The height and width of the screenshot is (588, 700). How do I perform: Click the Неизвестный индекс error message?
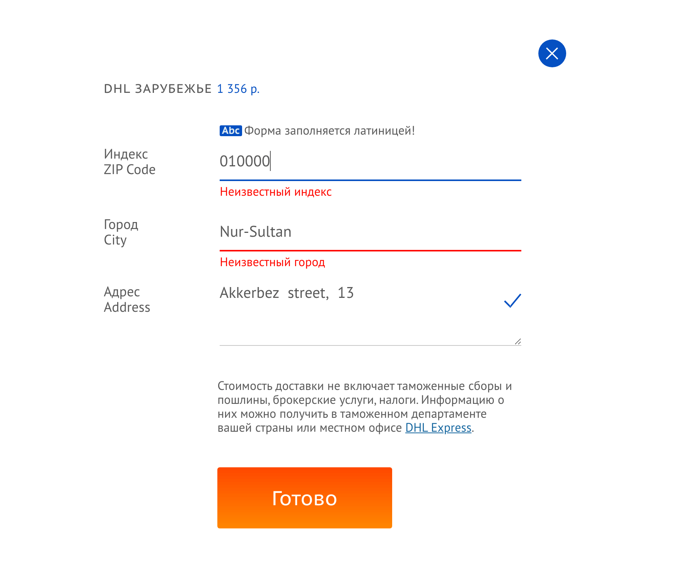point(276,192)
